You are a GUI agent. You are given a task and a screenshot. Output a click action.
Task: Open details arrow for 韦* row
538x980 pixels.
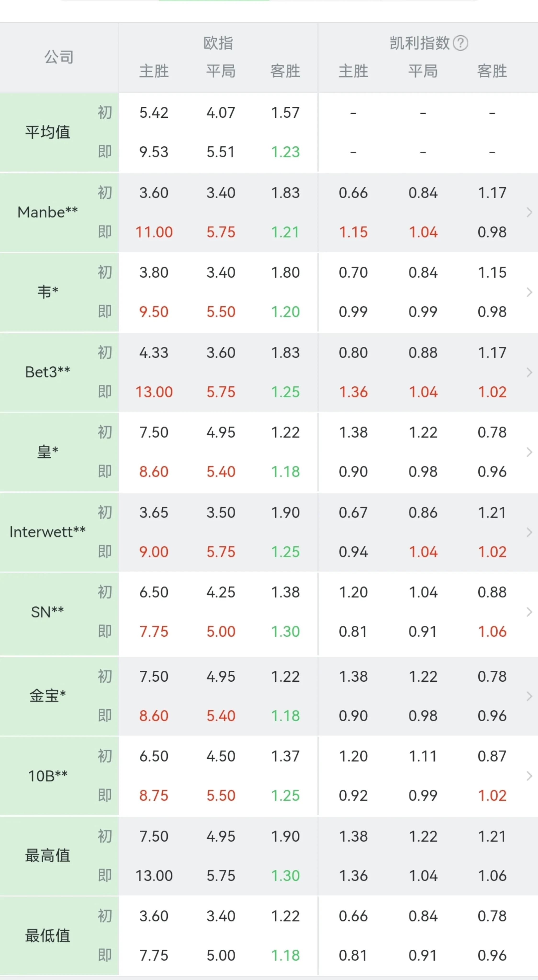pyautogui.click(x=529, y=292)
